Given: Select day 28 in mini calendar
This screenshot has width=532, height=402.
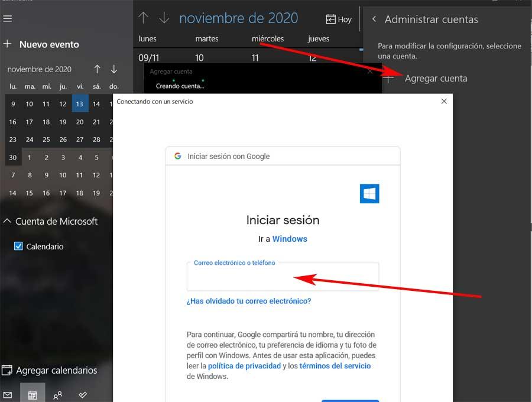Looking at the screenshot, I should (x=96, y=140).
